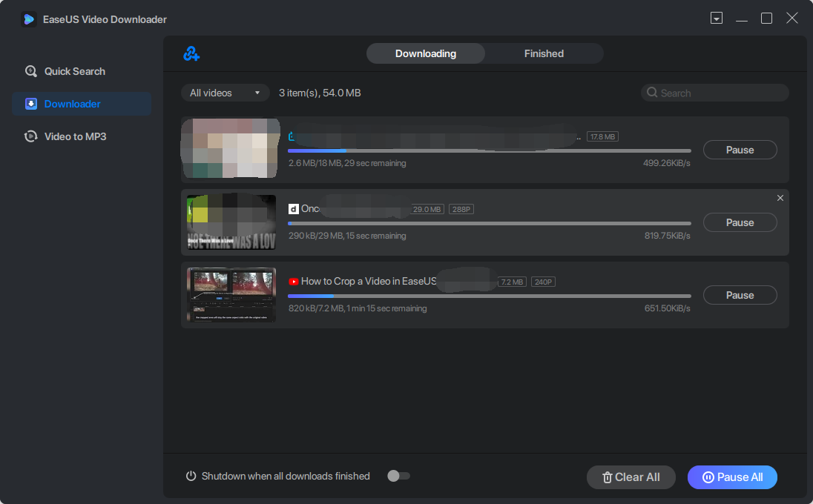Viewport: 813px width, 504px height.
Task: Pause the 17.8 MB download
Action: click(740, 150)
